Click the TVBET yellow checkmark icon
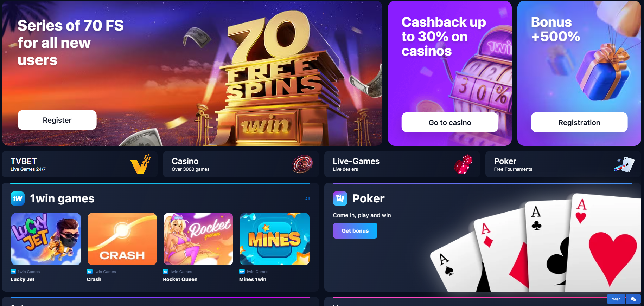644x306 pixels. pyautogui.click(x=141, y=164)
